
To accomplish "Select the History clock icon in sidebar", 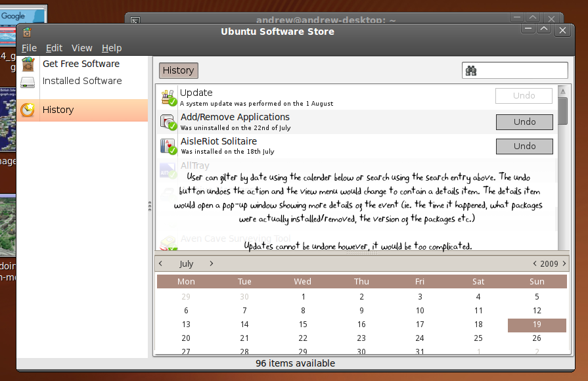I will [x=28, y=110].
